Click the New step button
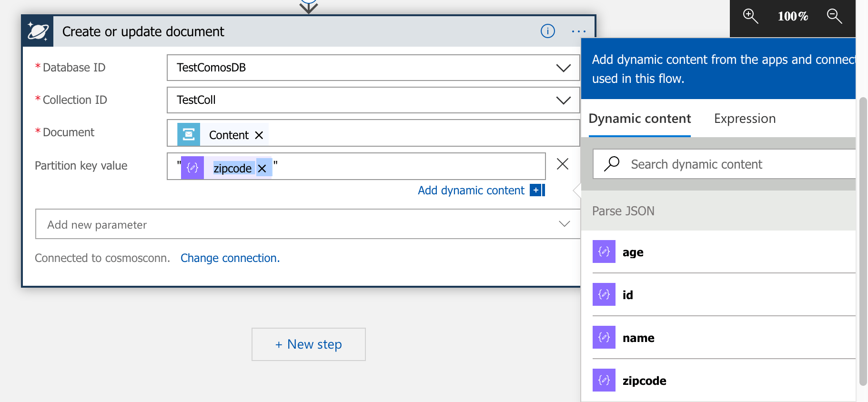This screenshot has width=868, height=402. click(x=309, y=344)
